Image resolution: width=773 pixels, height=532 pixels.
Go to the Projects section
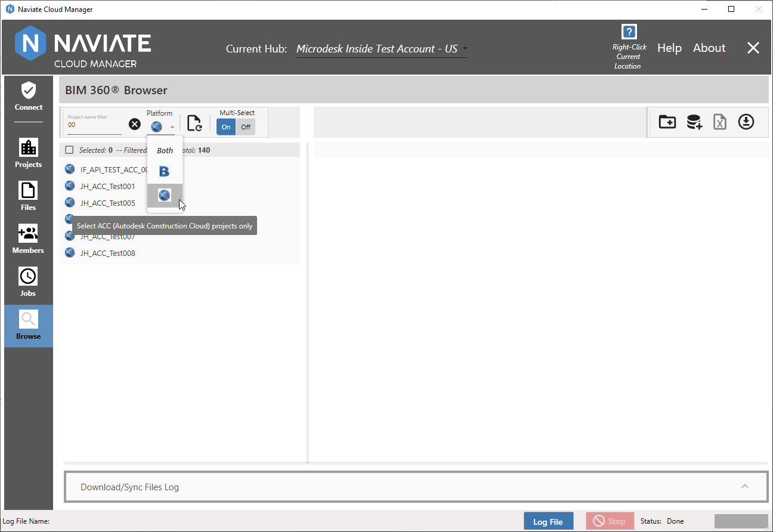[x=29, y=153]
